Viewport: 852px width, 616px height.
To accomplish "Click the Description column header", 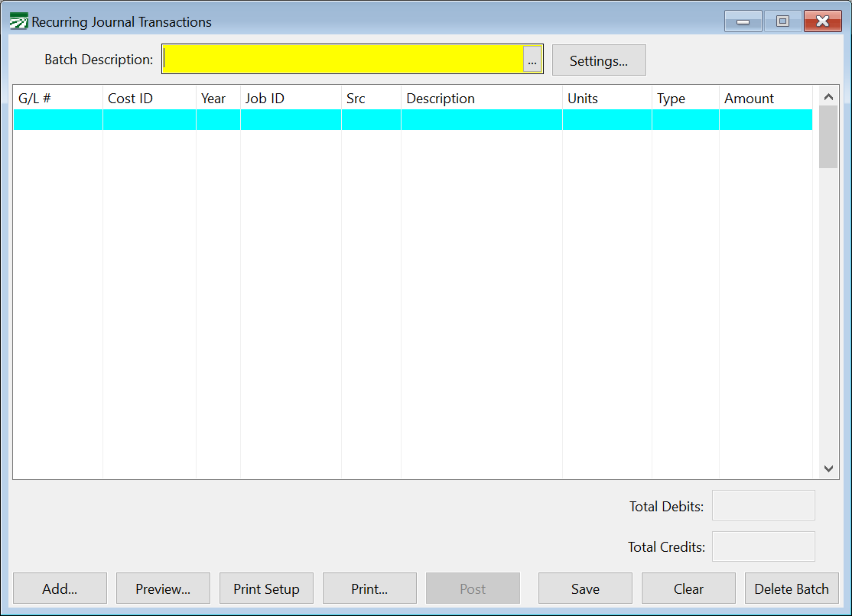I will click(481, 99).
